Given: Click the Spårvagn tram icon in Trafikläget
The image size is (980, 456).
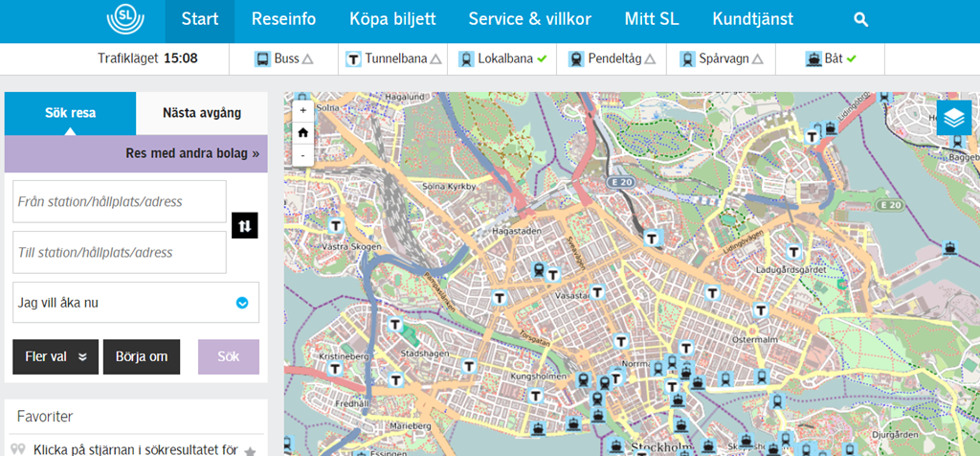Looking at the screenshot, I should pos(687,59).
